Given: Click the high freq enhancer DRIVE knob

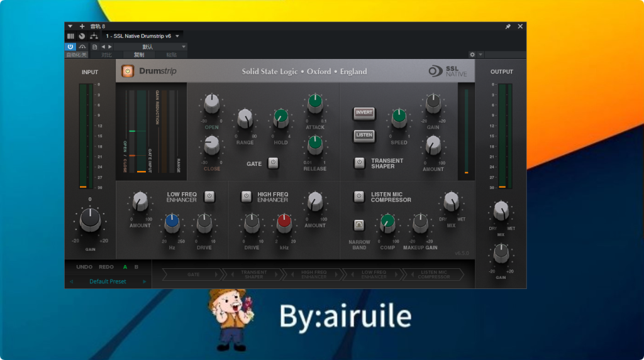Looking at the screenshot, I should 252,223.
